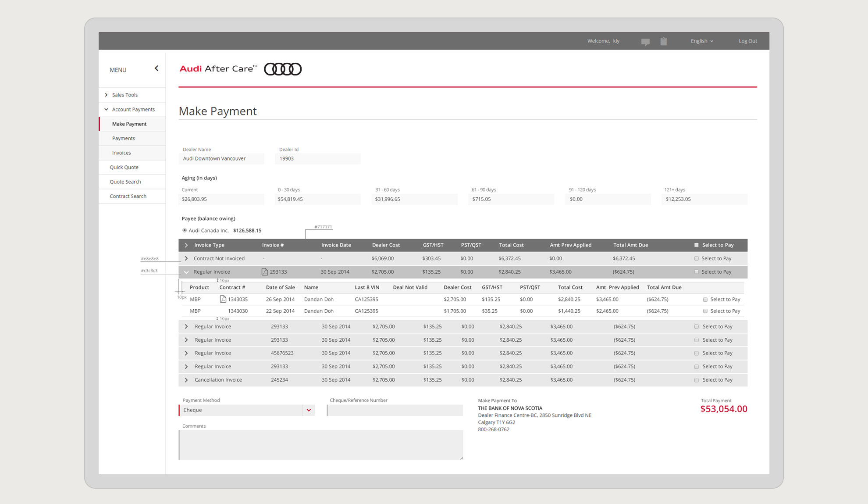Click contract number 1343030

[238, 311]
